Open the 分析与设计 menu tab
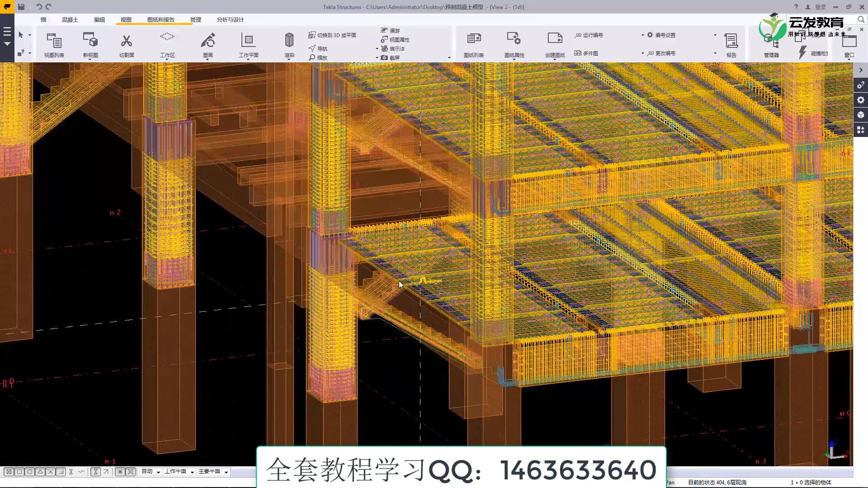Viewport: 868px width, 488px height. tap(231, 20)
